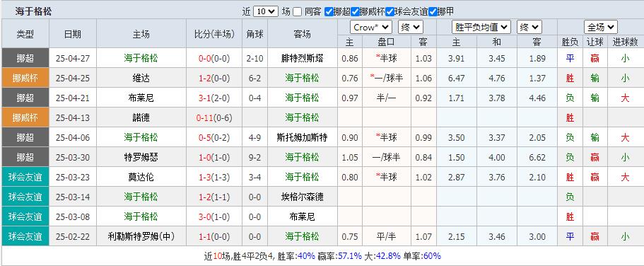The image size is (644, 266).
Task: Click away team 布莱尼 on 25-03-08
Action: [x=303, y=216]
